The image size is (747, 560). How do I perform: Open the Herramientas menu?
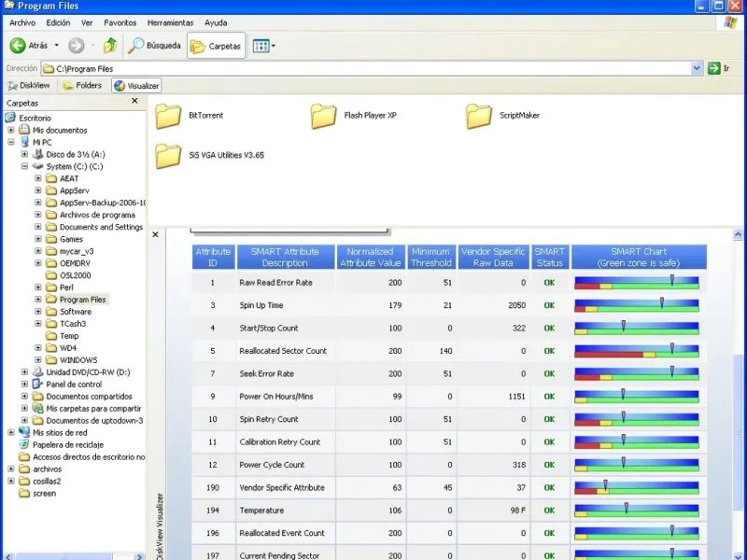point(170,22)
